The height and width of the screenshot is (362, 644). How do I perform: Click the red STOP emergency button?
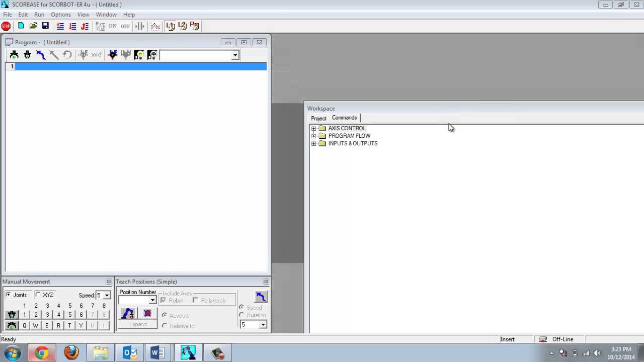coord(6,26)
